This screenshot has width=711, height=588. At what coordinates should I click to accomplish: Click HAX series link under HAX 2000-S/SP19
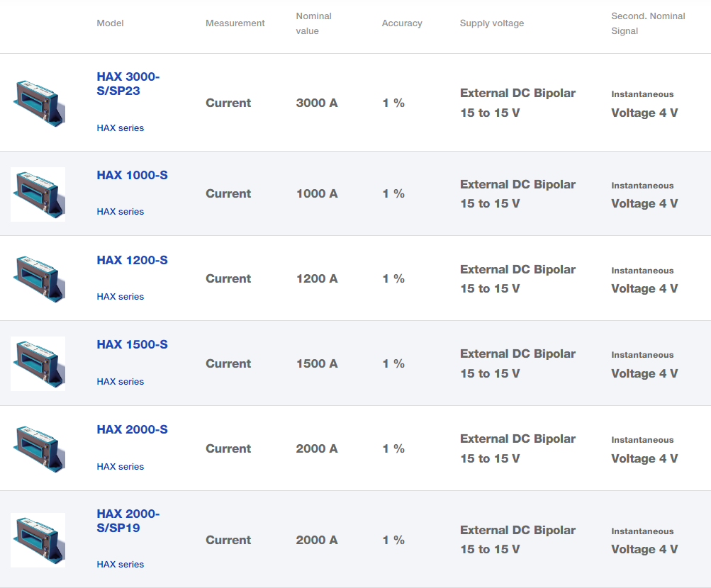point(121,565)
